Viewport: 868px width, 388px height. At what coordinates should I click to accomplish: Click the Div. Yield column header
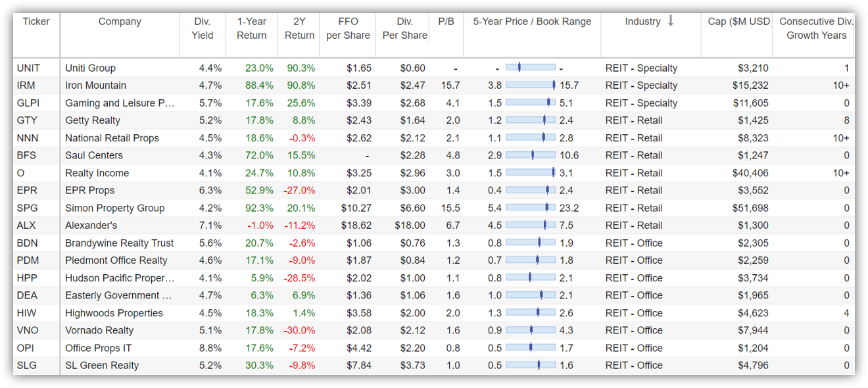(203, 28)
